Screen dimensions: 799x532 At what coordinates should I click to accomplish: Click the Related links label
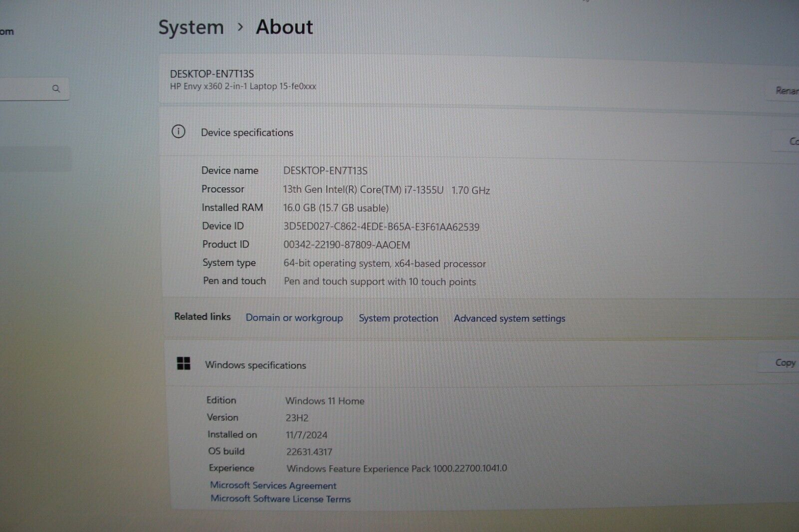coord(202,316)
